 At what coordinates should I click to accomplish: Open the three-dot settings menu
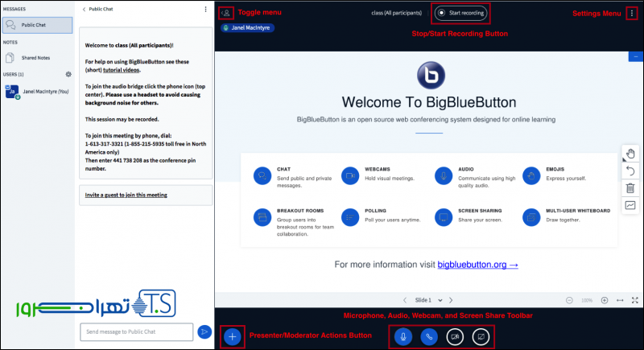click(x=631, y=14)
